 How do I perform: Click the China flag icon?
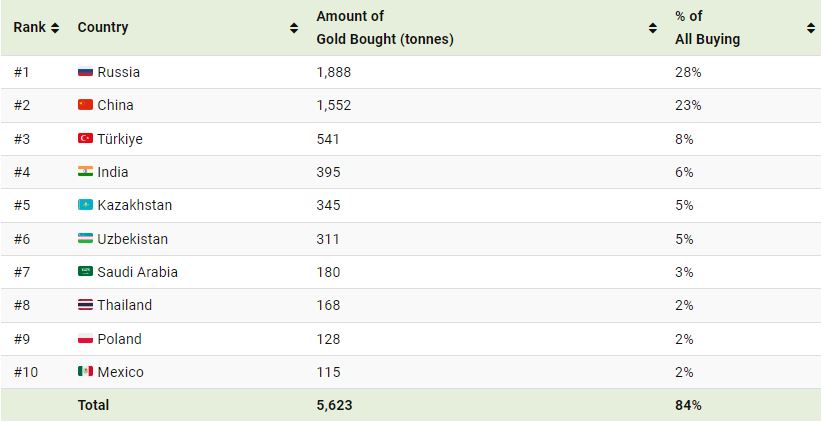pos(85,105)
